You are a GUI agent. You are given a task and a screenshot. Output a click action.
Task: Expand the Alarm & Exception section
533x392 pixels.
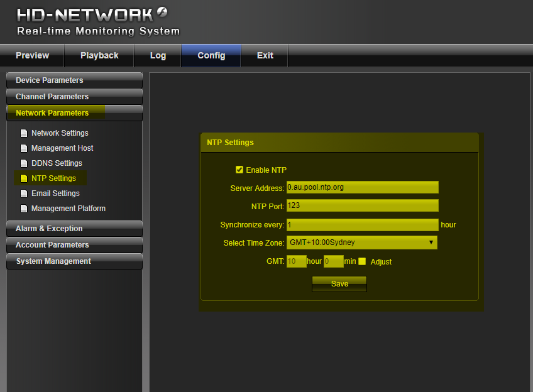(x=74, y=229)
